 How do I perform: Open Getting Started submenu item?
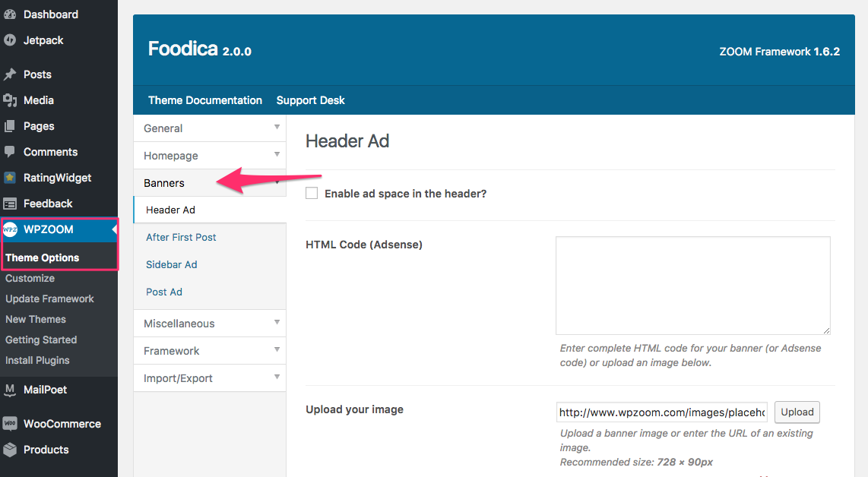(41, 340)
